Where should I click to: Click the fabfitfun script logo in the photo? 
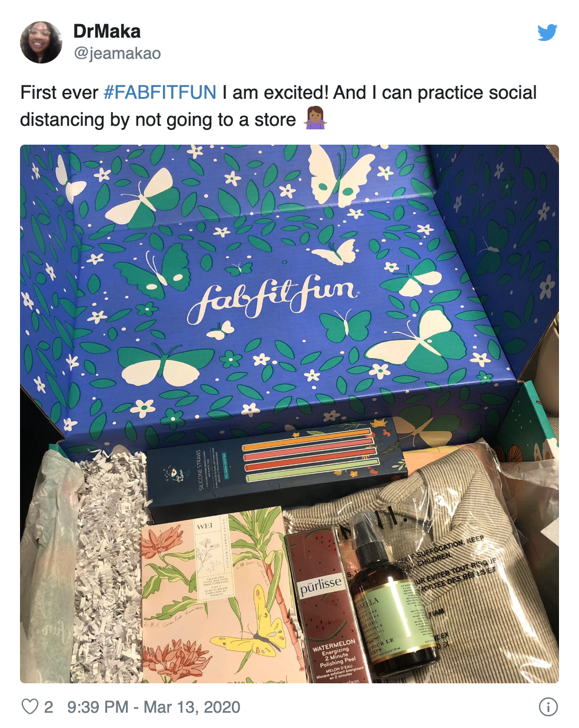click(x=272, y=295)
